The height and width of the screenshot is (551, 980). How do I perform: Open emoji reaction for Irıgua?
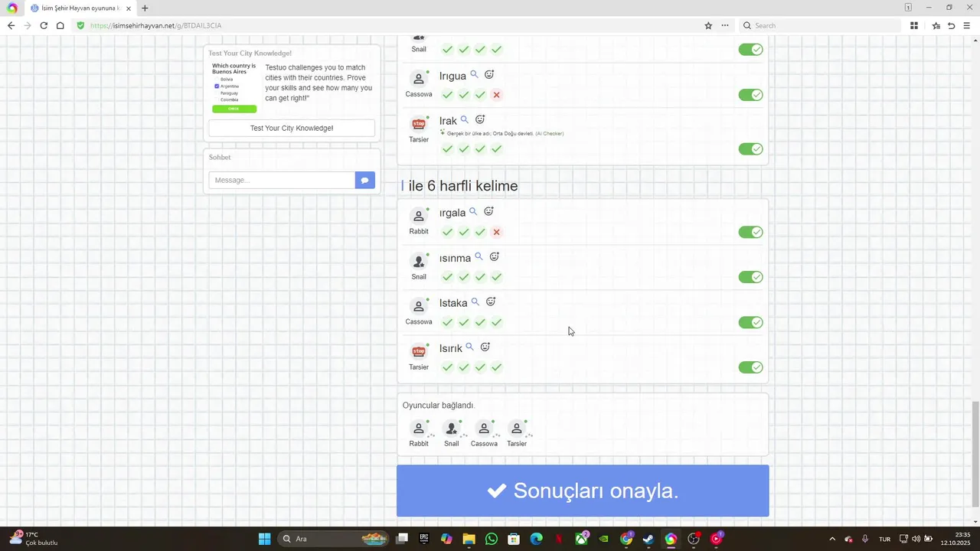pos(489,74)
